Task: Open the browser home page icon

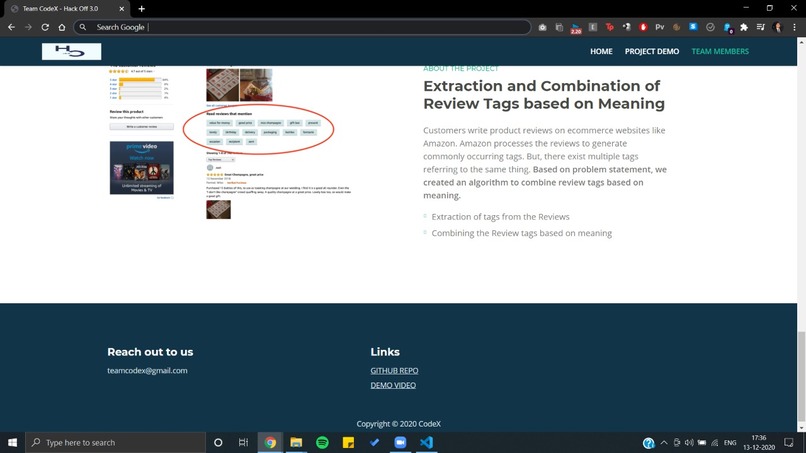Action: tap(62, 27)
